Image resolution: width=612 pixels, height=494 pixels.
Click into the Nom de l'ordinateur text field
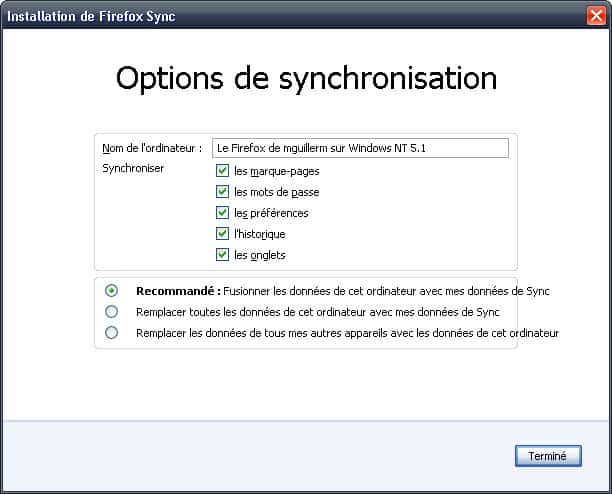click(x=360, y=148)
